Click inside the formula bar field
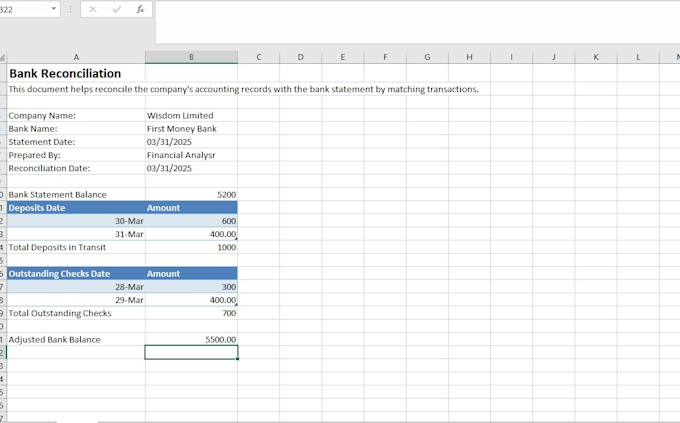The image size is (680, 423). point(417,22)
